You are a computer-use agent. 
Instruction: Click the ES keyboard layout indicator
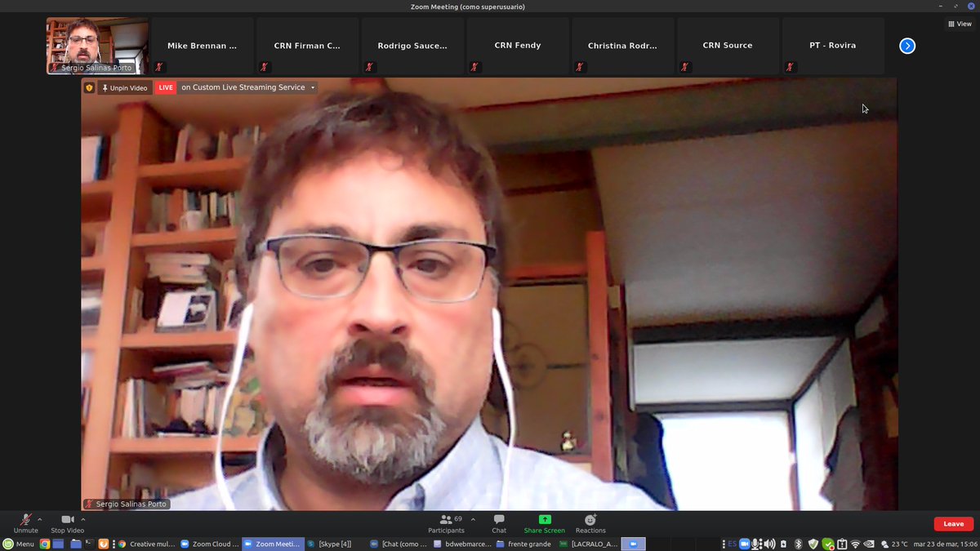(733, 544)
